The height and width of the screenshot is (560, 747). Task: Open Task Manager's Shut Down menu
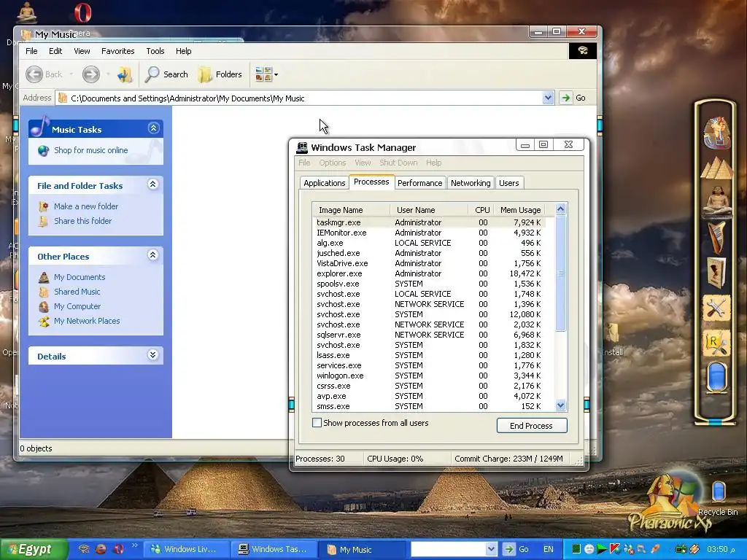point(398,163)
